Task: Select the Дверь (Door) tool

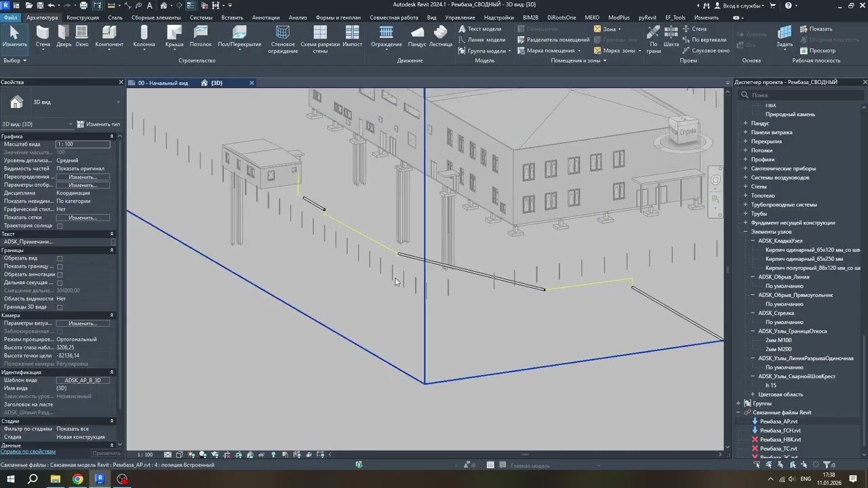Action: (64, 36)
